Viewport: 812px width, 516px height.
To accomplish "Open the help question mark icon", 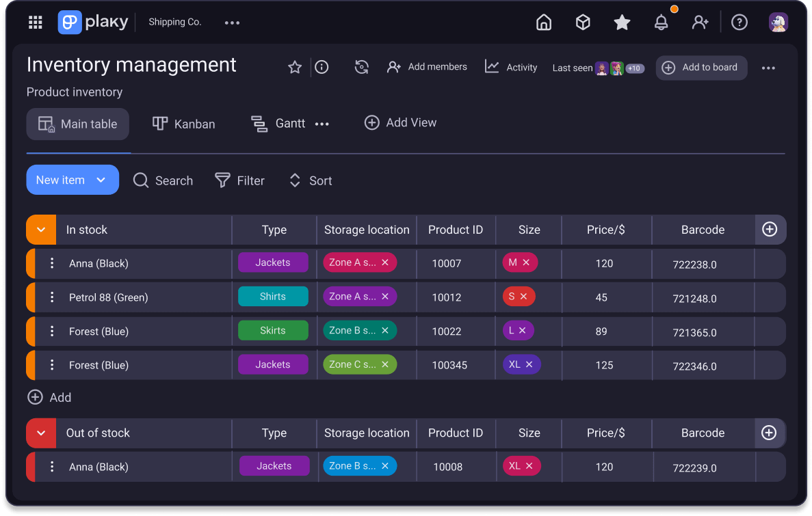I will [739, 22].
